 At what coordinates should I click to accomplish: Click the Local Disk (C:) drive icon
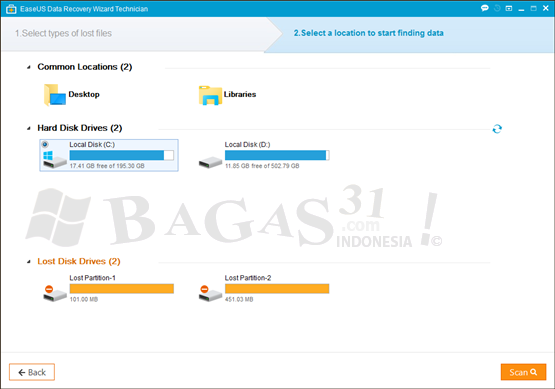coord(55,160)
